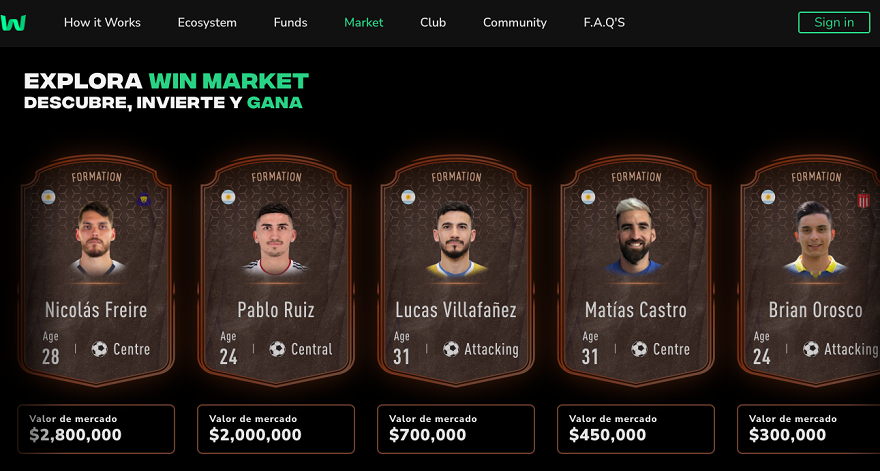Open the How it Works menu
Viewport: 880px width, 471px height.
coord(102,22)
